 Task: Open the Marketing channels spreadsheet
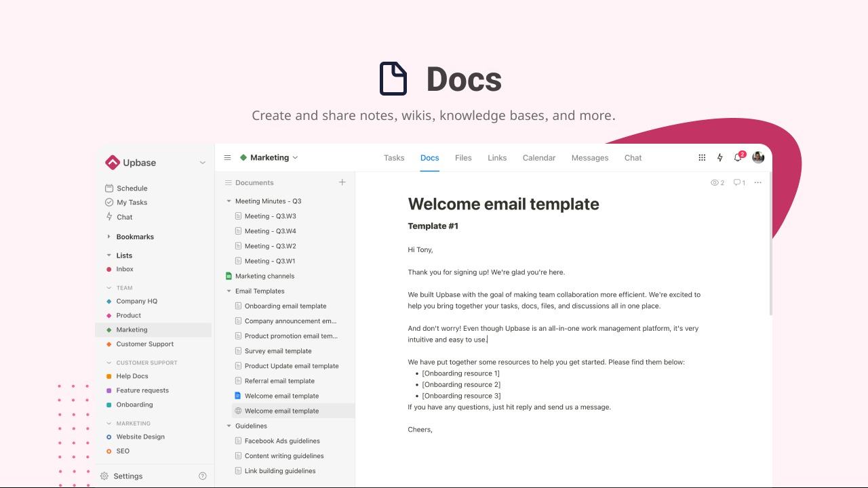coord(260,276)
